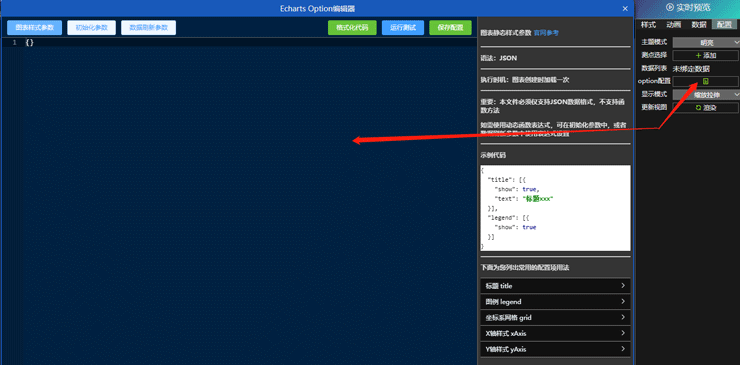740x365 pixels.
Task: Switch to 图表样式参数 tab
Action: tap(34, 27)
